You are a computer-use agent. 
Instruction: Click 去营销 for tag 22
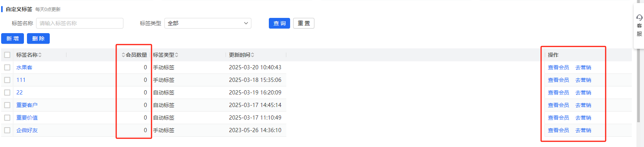583,93
